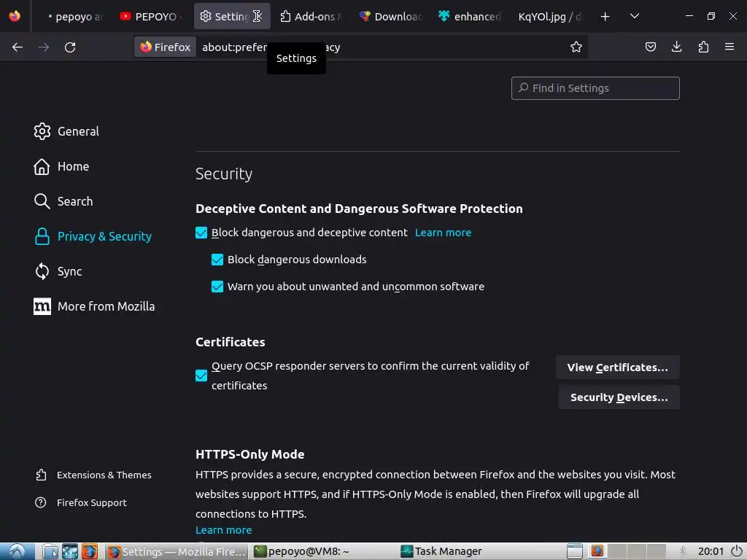Open a new tab with the plus button
This screenshot has height=560, width=747.
tap(605, 17)
